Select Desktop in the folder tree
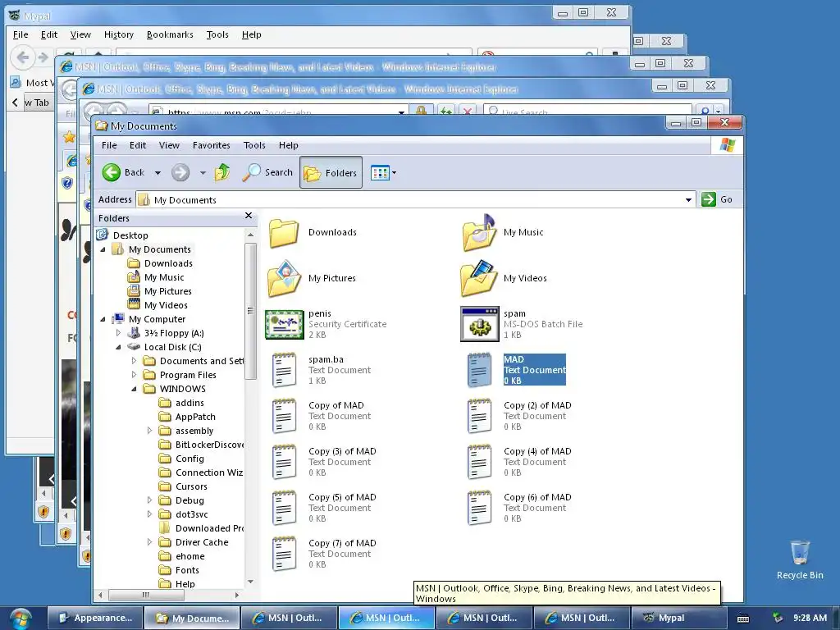The height and width of the screenshot is (630, 840). pos(130,235)
